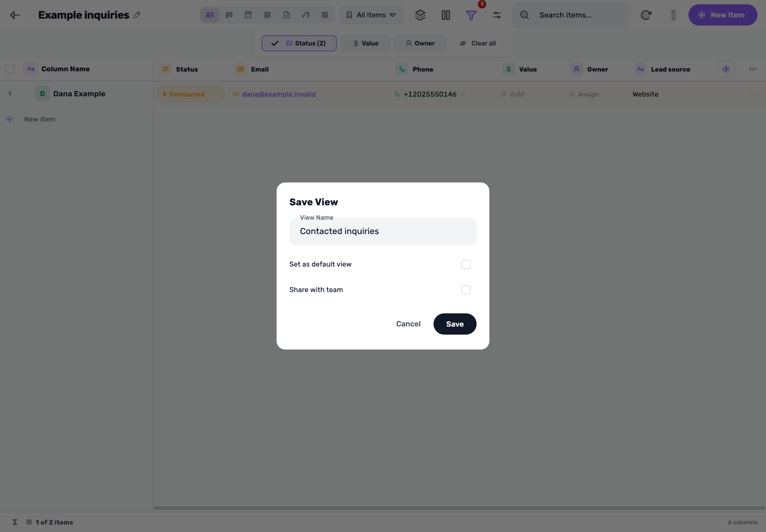Open the settings sliders icon

(x=497, y=15)
